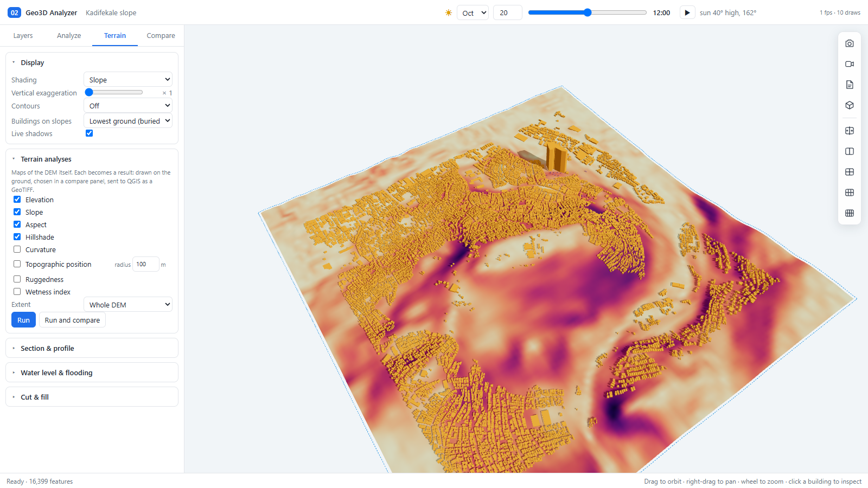The width and height of the screenshot is (868, 488).
Task: Click the blue Run button
Action: tap(23, 320)
